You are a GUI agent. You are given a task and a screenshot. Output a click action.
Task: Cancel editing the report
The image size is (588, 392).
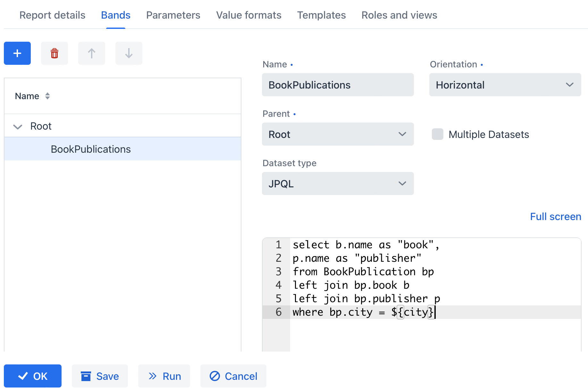pos(233,376)
